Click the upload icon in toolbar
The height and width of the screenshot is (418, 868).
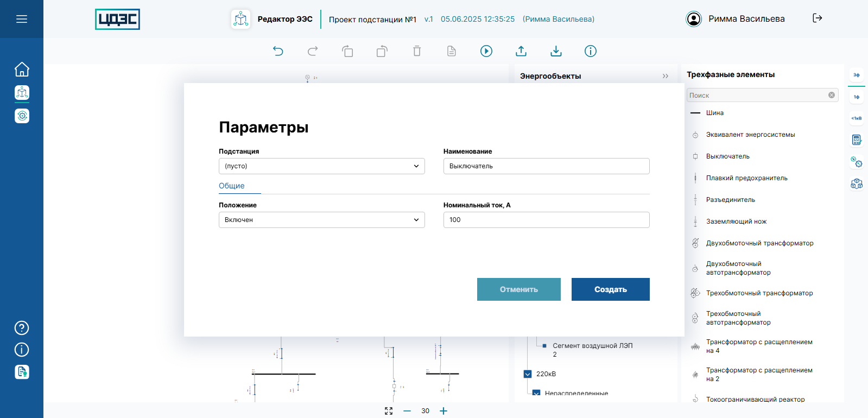tap(521, 51)
